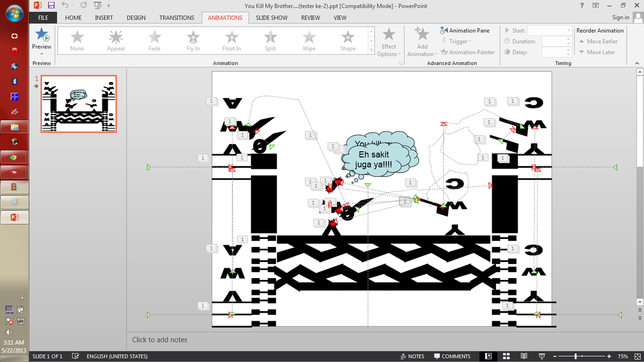Click ENGLISH (UNITED STATES) language indicator
Image resolution: width=644 pixels, height=362 pixels.
coord(117,356)
